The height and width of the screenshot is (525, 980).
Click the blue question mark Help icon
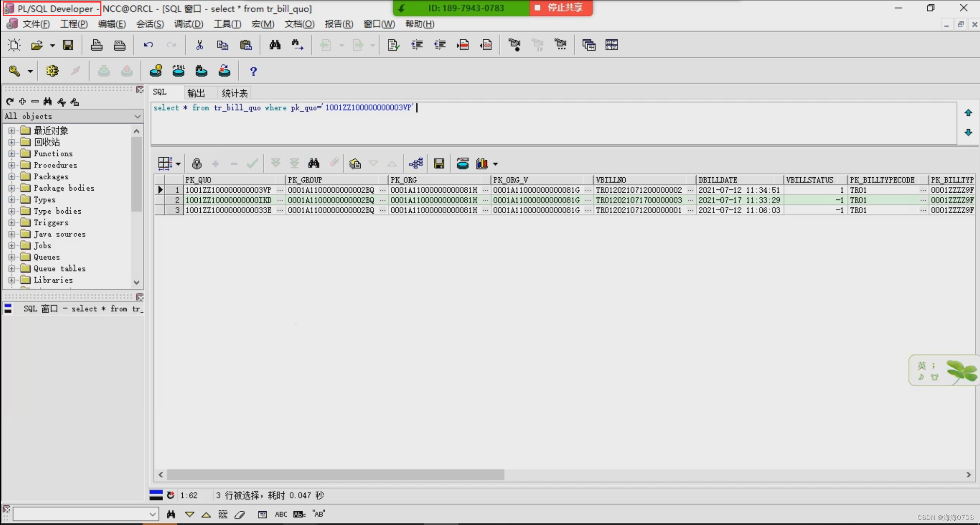point(253,71)
